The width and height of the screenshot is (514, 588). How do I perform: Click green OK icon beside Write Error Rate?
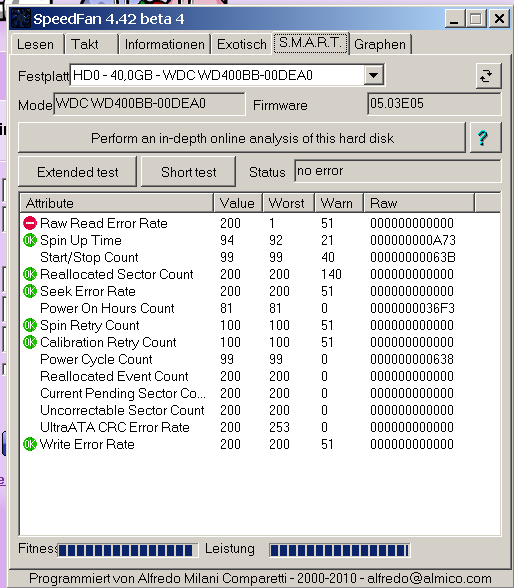30,444
